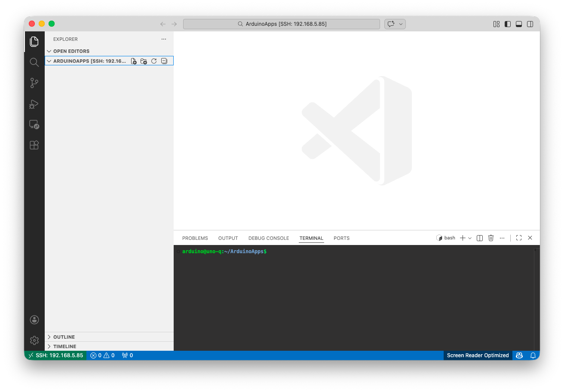Screen dimensions: 564x392
Task: Collapse the Open Editors section
Action: point(109,51)
